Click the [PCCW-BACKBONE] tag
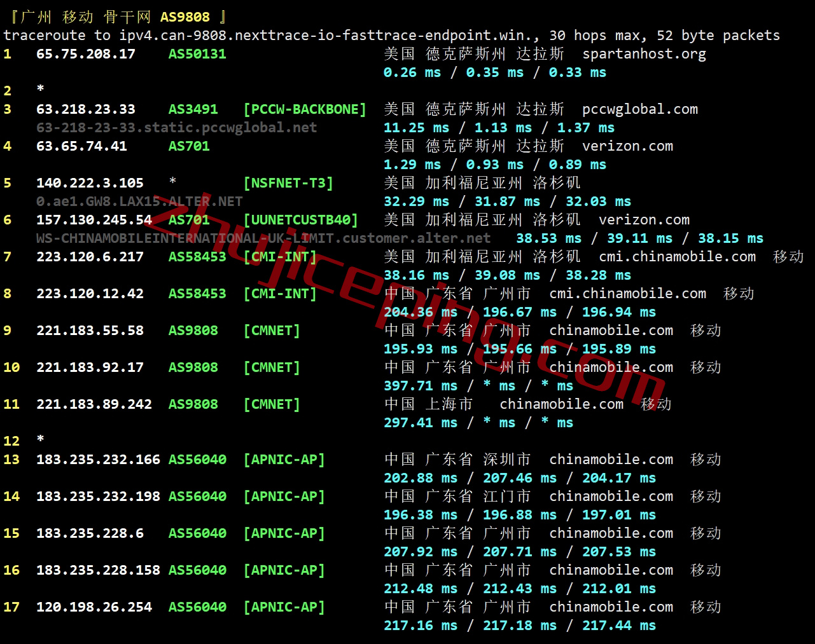 [305, 109]
